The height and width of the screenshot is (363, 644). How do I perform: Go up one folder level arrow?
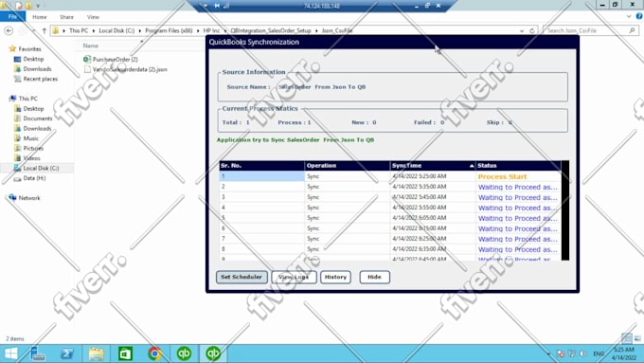click(x=45, y=31)
